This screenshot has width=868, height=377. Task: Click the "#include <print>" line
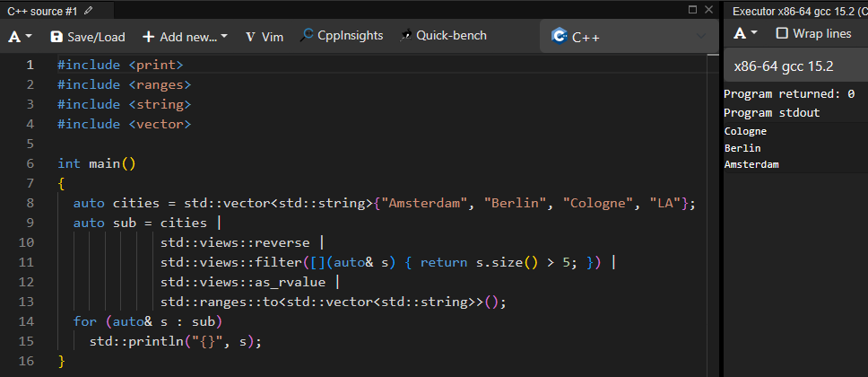coord(120,65)
